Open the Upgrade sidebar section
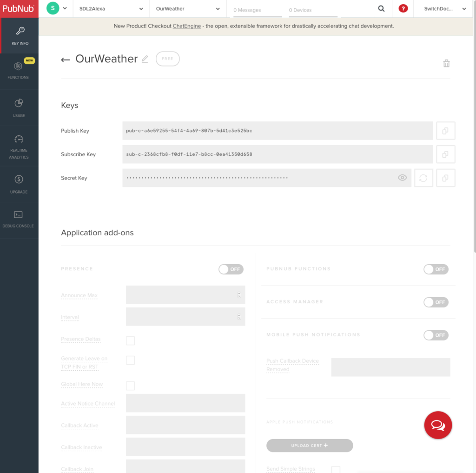This screenshot has width=476, height=473. 19,184
